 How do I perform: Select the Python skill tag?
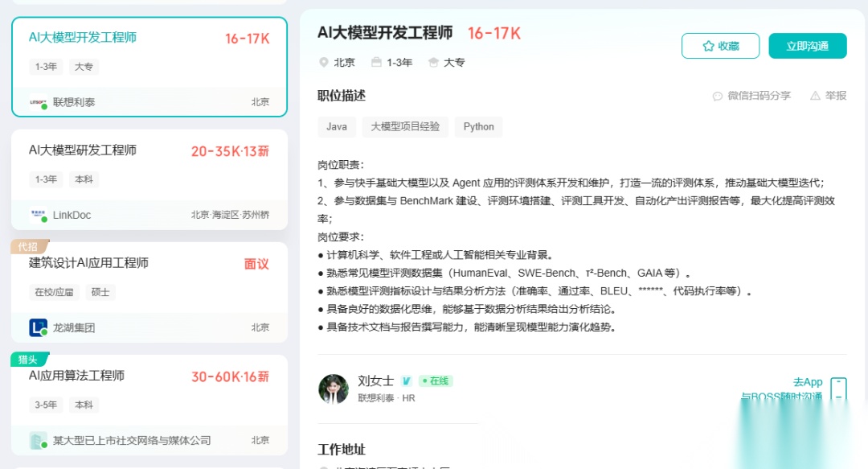pos(479,127)
